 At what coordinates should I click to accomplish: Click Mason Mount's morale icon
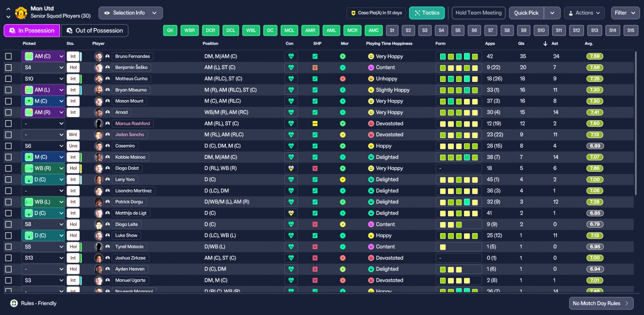343,101
